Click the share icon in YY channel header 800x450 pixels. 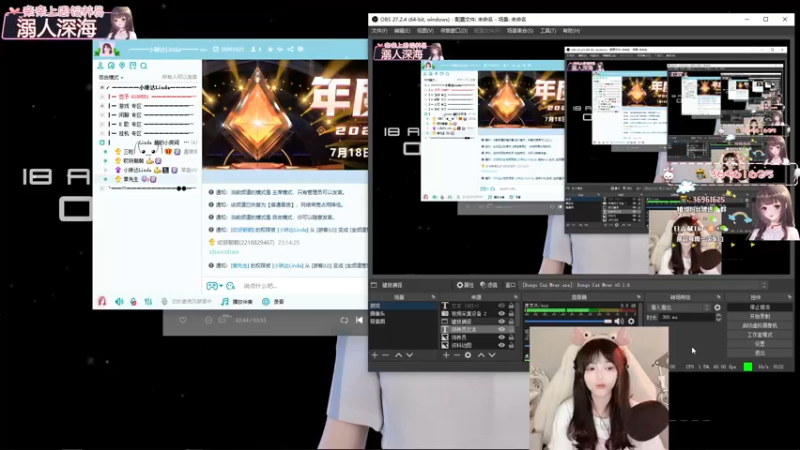(x=290, y=49)
